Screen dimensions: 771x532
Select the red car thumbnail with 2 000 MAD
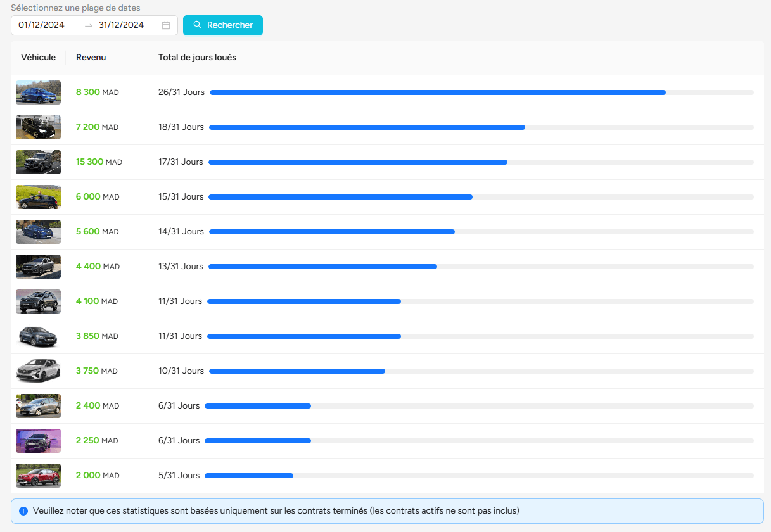(38, 476)
